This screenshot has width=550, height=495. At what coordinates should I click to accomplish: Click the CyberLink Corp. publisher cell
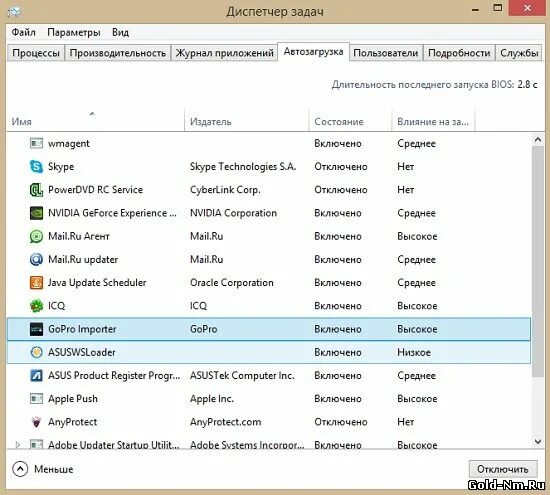click(x=225, y=190)
